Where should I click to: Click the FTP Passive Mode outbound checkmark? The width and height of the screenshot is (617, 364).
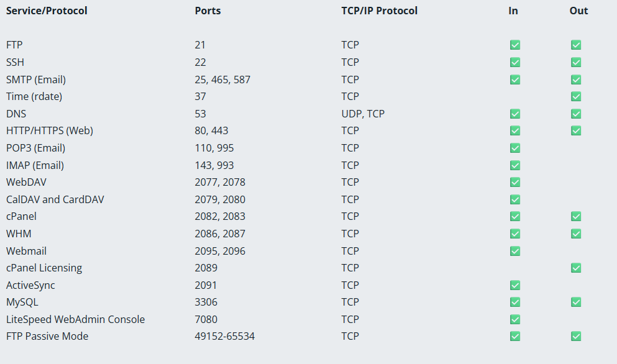(x=576, y=337)
